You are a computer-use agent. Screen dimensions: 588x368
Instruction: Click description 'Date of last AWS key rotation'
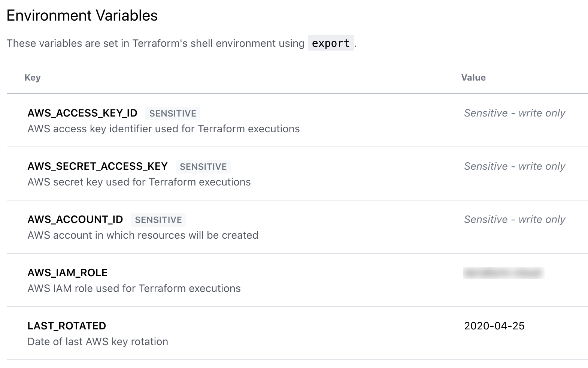98,342
